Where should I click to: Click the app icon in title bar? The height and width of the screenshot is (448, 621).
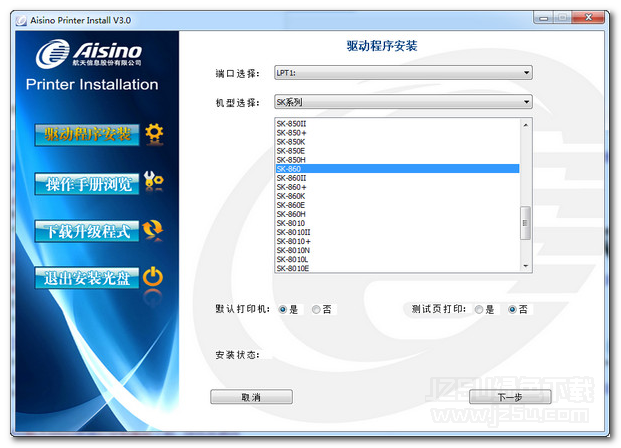(x=21, y=20)
